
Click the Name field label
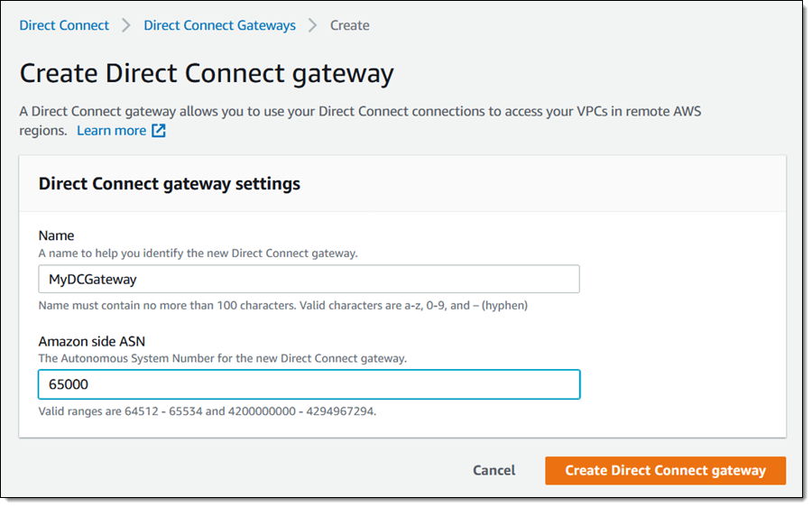click(56, 236)
